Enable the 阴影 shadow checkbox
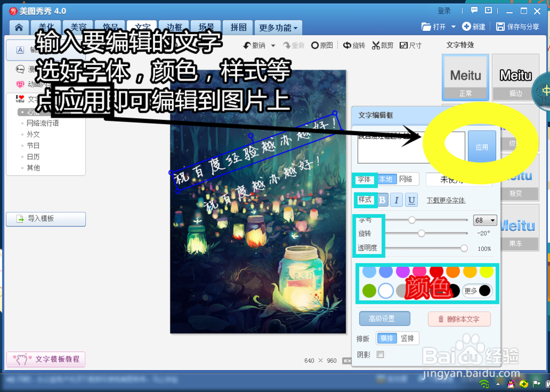Viewport: 550px width, 392px height. pyautogui.click(x=380, y=355)
